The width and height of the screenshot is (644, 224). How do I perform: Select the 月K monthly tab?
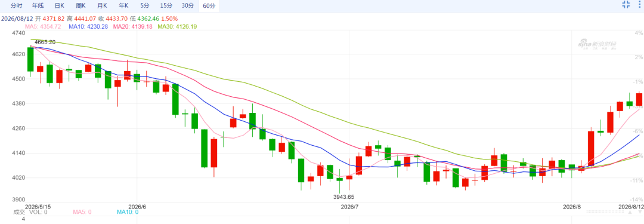102,6
